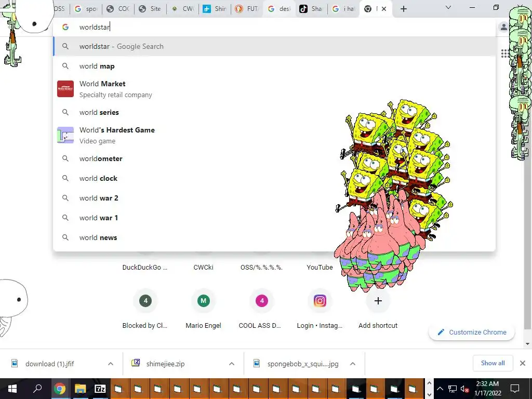Image resolution: width=532 pixels, height=399 pixels.
Task: Click the shimejiee.zip file icon
Action: pyautogui.click(x=136, y=363)
